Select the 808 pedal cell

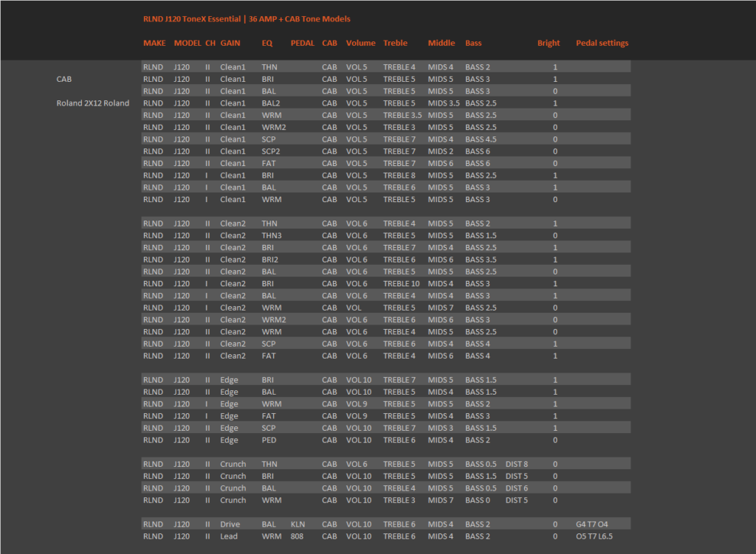pos(297,536)
